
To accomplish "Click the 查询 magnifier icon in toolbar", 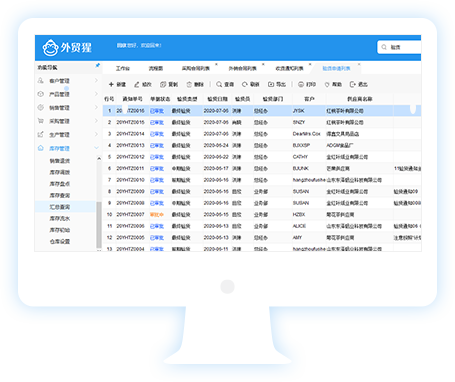I will (219, 84).
